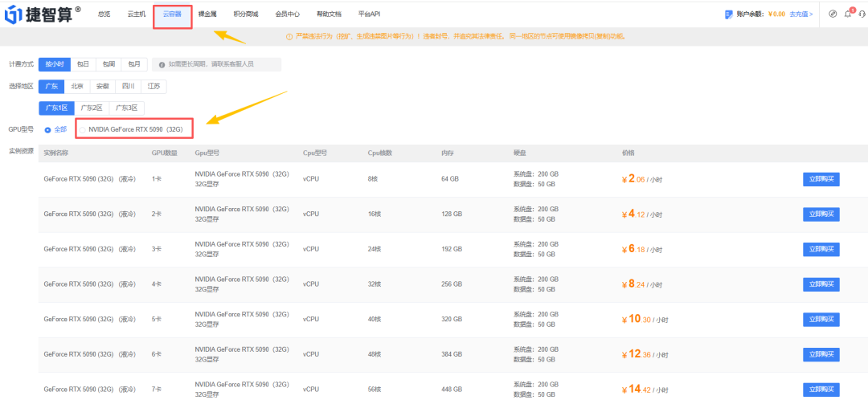868x404 pixels.
Task: Click the 128 GB memory cell
Action: click(x=451, y=214)
